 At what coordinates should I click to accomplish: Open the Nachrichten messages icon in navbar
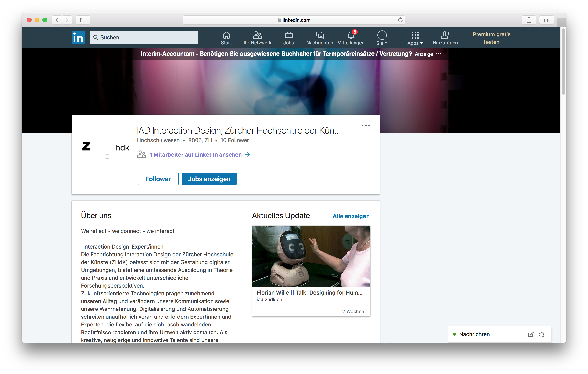(x=320, y=38)
